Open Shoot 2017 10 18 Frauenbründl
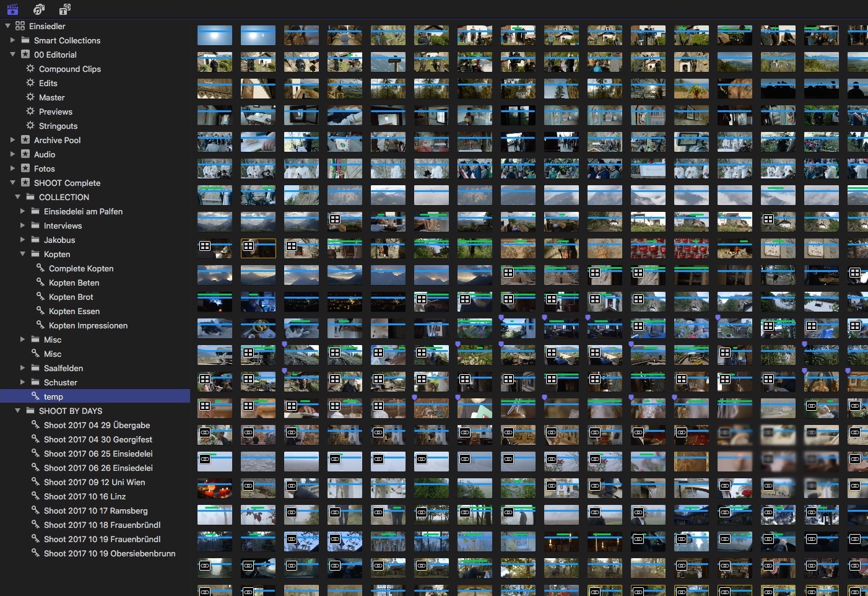The image size is (868, 596). 102,525
